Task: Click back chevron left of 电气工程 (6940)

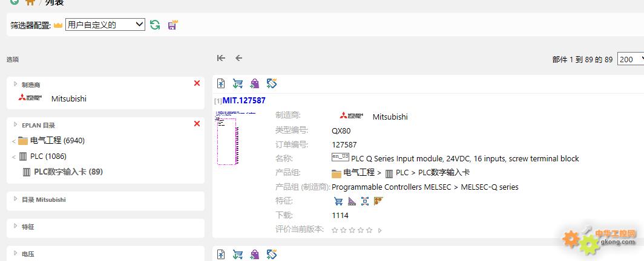Action: pos(13,141)
